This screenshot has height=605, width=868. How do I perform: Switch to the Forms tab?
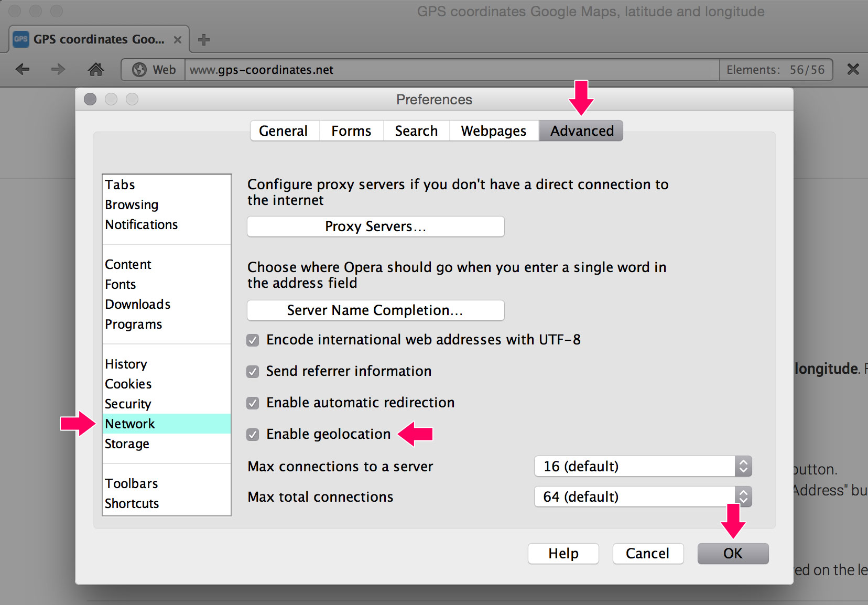click(351, 131)
